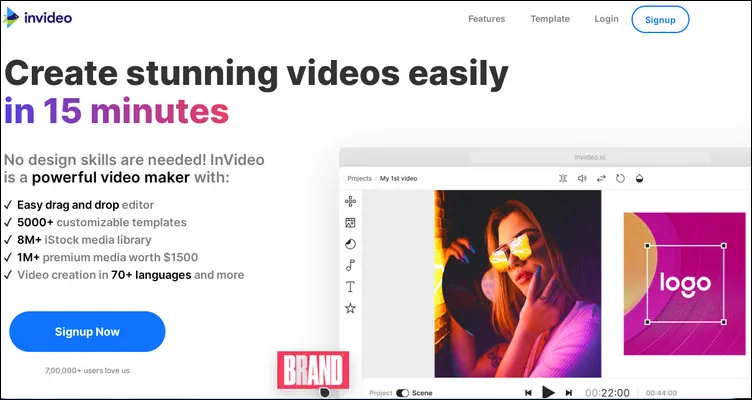Click '1M+ premium media worth $1500' text
Viewport: 752px width, 400px height.
[107, 257]
